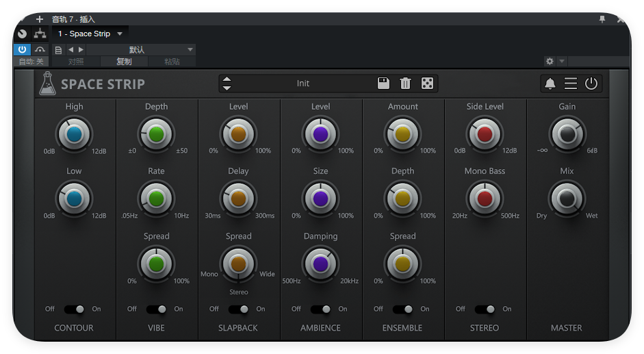Click the Ensemble Depth knob

coord(402,199)
